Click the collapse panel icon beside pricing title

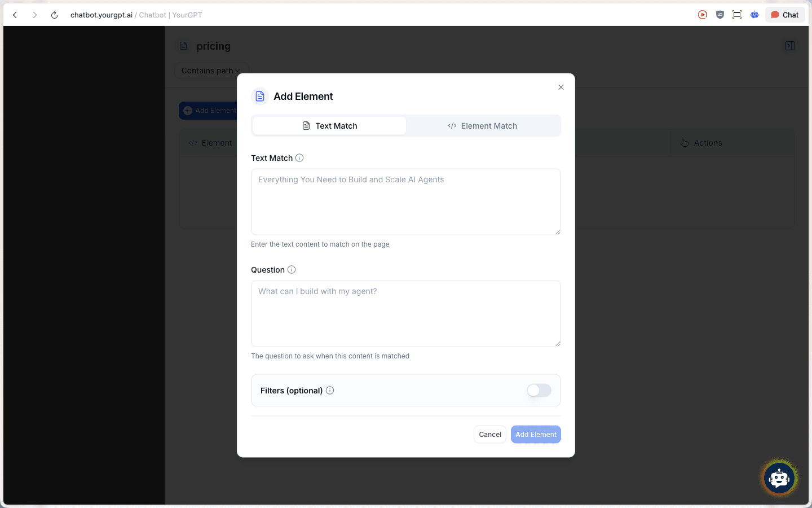[790, 46]
